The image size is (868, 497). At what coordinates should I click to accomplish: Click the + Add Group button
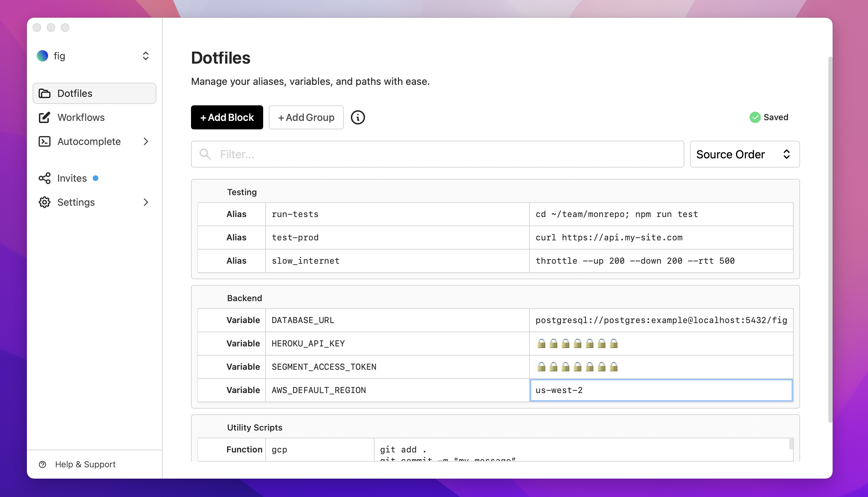[306, 117]
